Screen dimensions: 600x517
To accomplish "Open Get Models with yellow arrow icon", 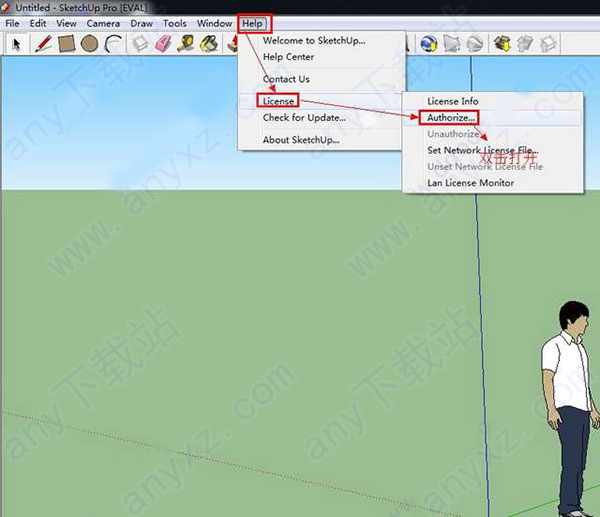I will pyautogui.click(x=502, y=44).
